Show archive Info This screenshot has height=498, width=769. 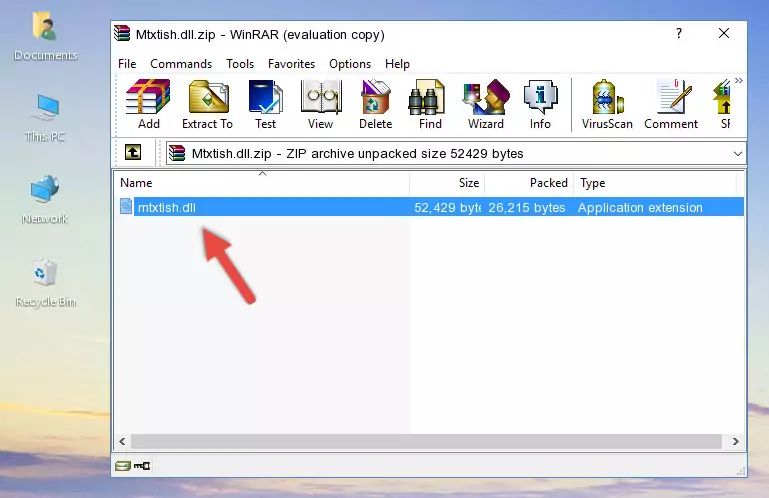point(540,104)
